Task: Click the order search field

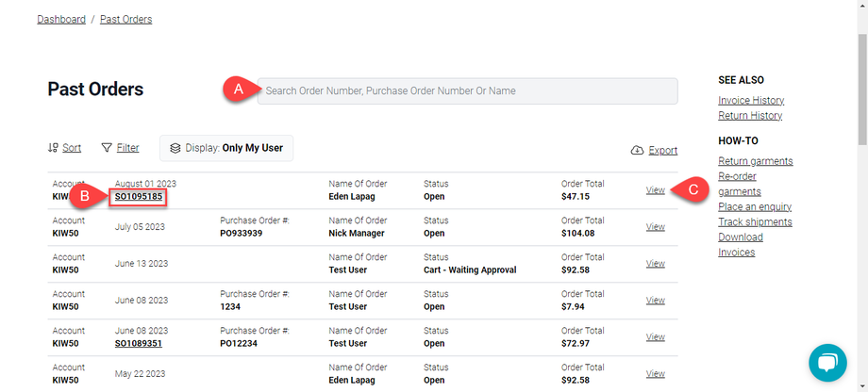Action: click(467, 91)
